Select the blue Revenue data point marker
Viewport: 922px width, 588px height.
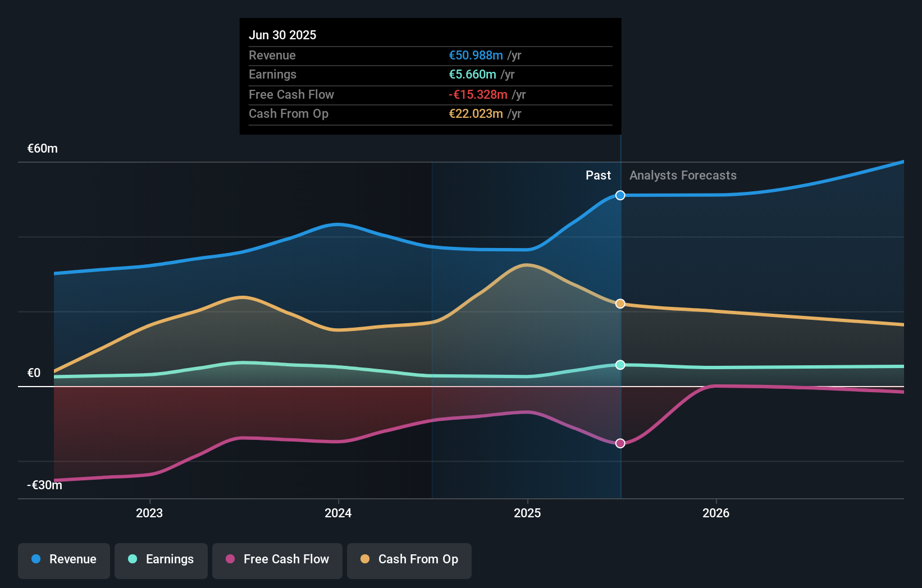coord(620,195)
